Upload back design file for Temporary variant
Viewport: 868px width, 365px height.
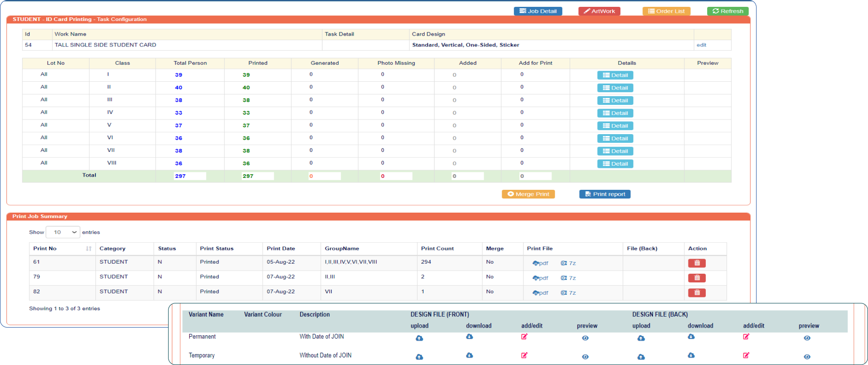[641, 357]
